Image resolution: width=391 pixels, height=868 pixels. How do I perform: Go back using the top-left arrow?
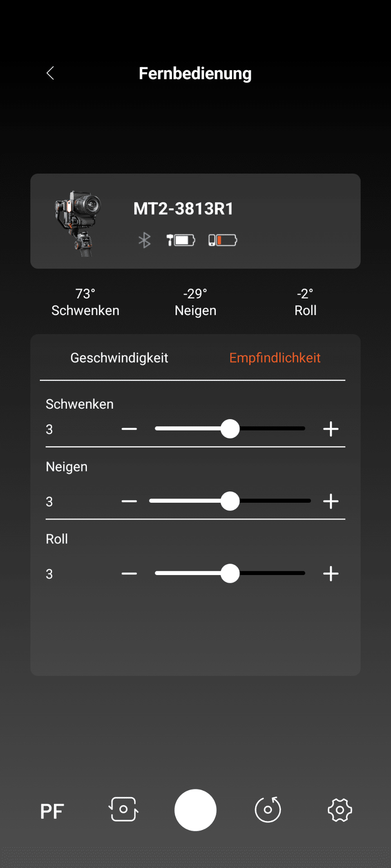(50, 73)
